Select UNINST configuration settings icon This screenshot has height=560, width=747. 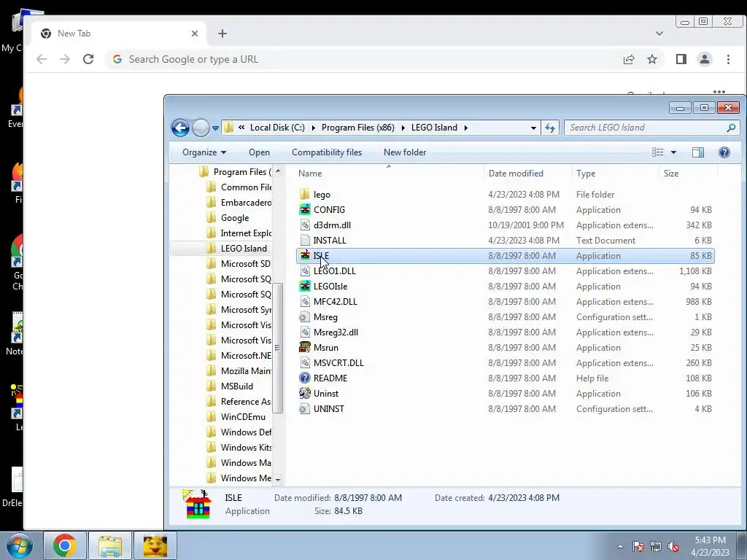[x=305, y=408]
